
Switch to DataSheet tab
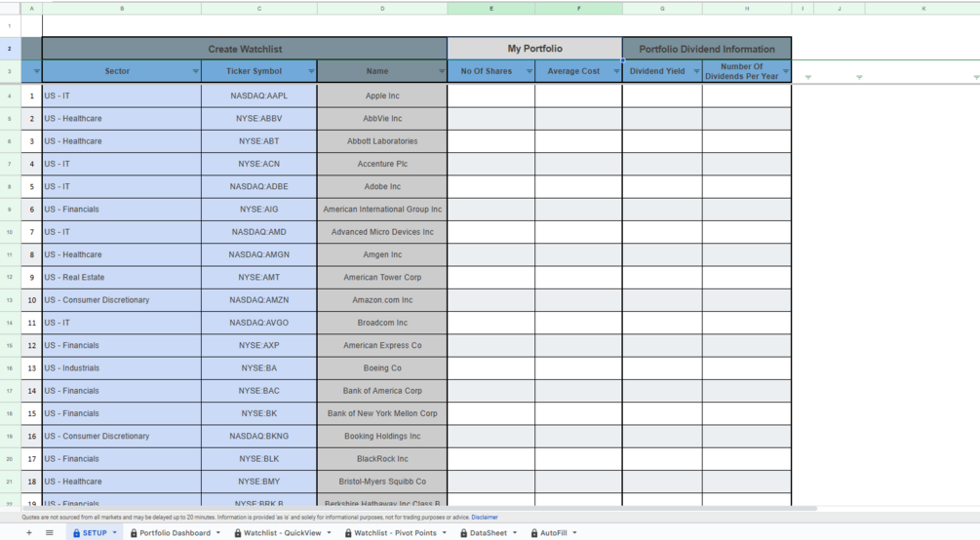(x=489, y=533)
